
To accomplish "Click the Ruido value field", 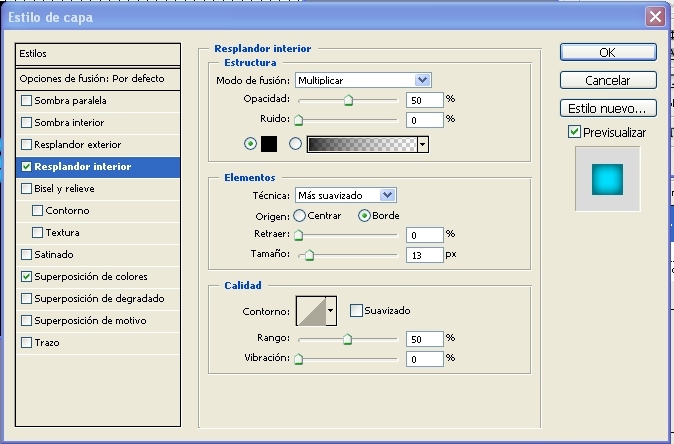I will 425,120.
